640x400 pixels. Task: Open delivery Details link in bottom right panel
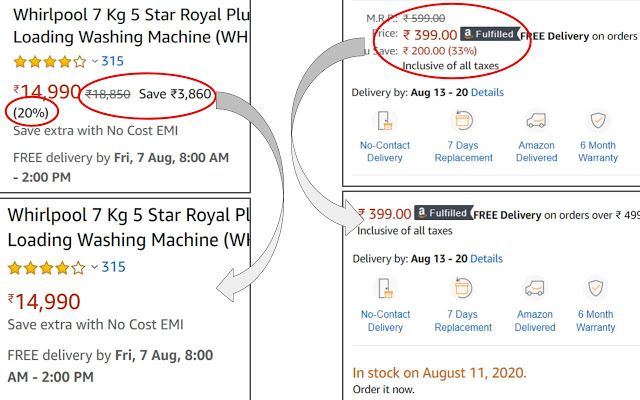click(x=487, y=259)
